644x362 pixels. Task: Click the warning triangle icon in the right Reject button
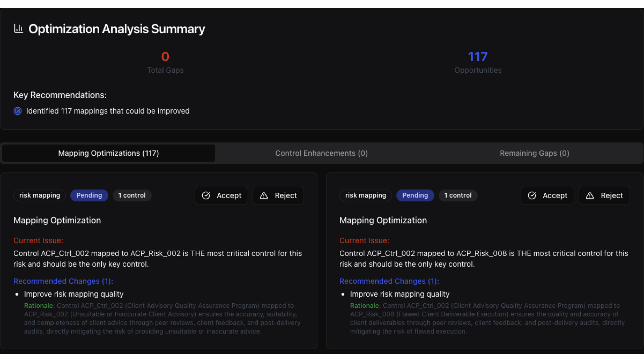[590, 195]
